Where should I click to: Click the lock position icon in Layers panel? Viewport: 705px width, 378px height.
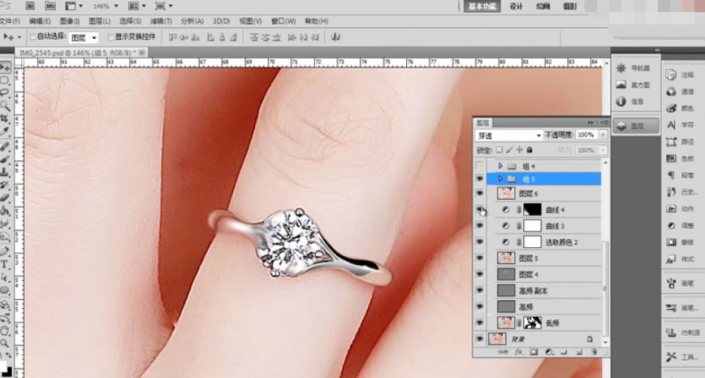[519, 150]
